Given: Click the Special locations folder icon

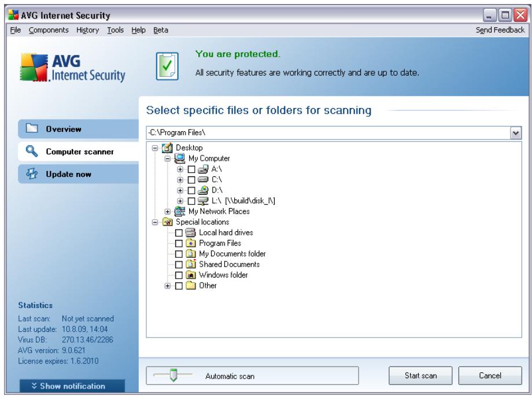Looking at the screenshot, I should click(167, 222).
